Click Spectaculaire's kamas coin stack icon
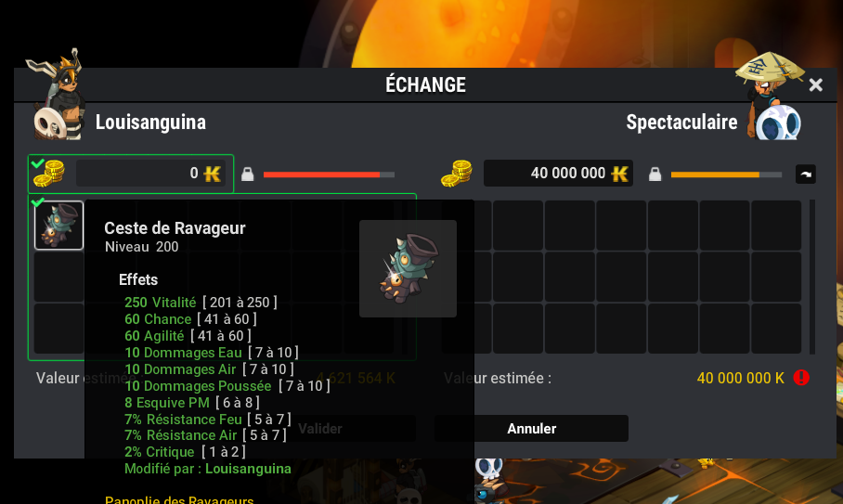Screen dimensions: 843x504 (457, 174)
